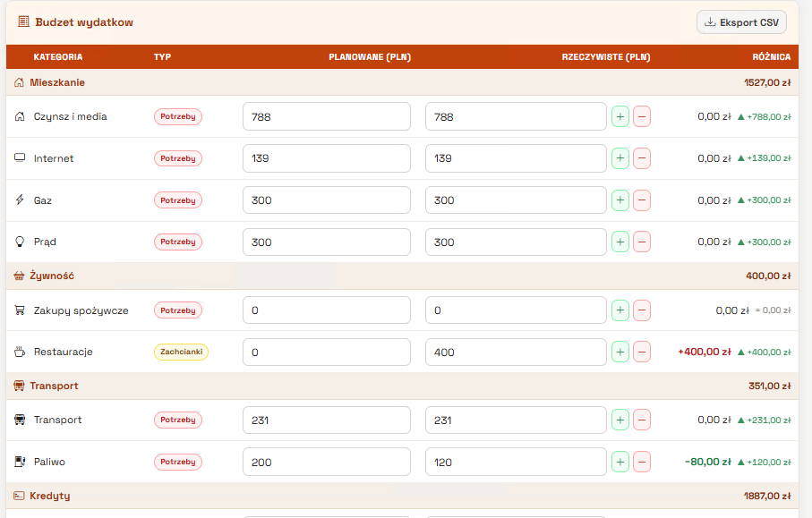Click the +400,00 zł difference for Restauracje
This screenshot has height=518, width=812.
pyautogui.click(x=705, y=352)
